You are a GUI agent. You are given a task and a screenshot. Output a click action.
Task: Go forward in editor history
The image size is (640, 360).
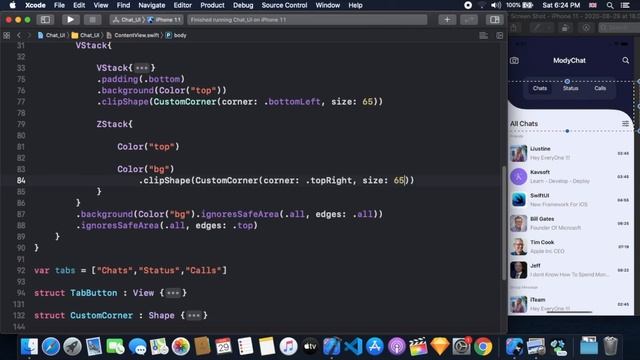(28, 36)
